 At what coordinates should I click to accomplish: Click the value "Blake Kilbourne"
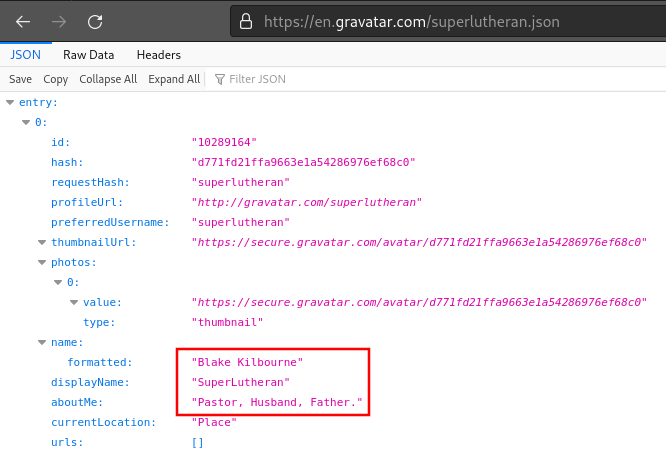click(x=247, y=362)
